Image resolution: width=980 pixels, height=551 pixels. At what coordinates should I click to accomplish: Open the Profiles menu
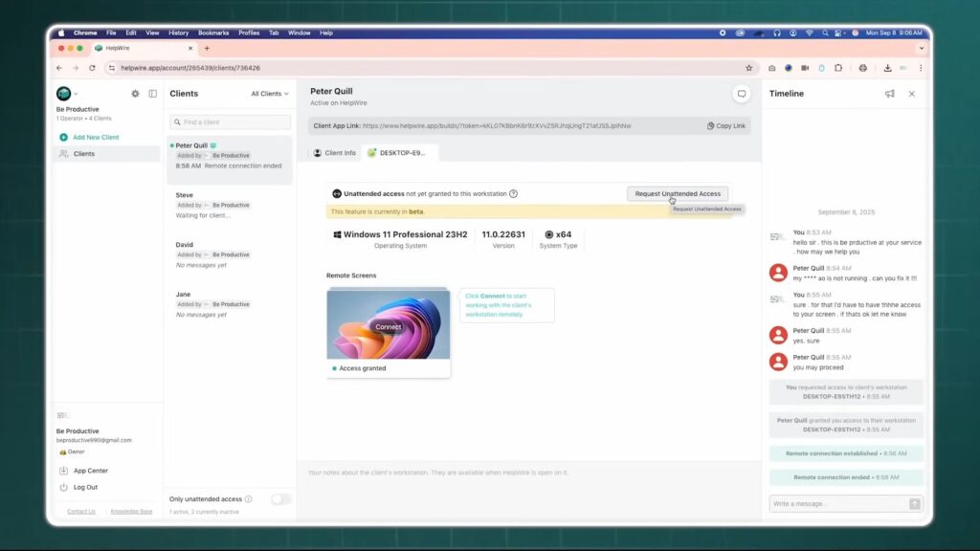[x=249, y=33]
